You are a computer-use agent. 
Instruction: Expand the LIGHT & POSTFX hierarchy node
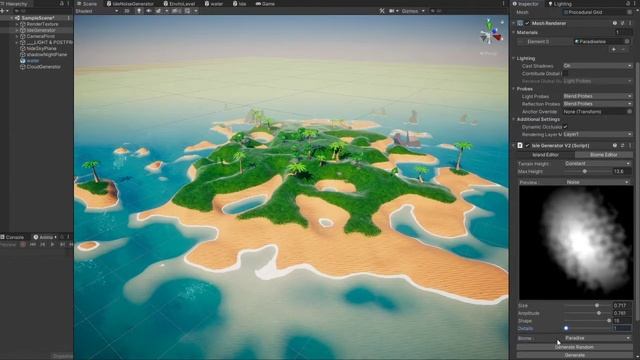click(17, 42)
